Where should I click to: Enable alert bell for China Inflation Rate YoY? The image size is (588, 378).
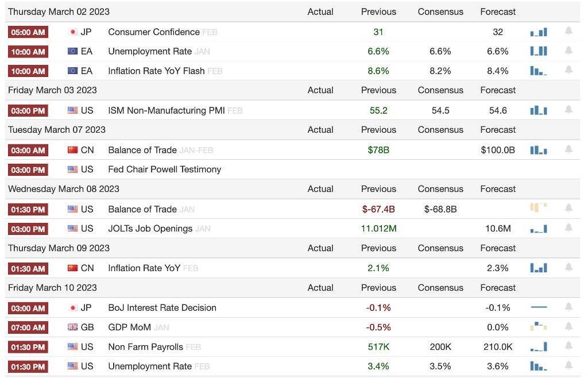click(568, 267)
